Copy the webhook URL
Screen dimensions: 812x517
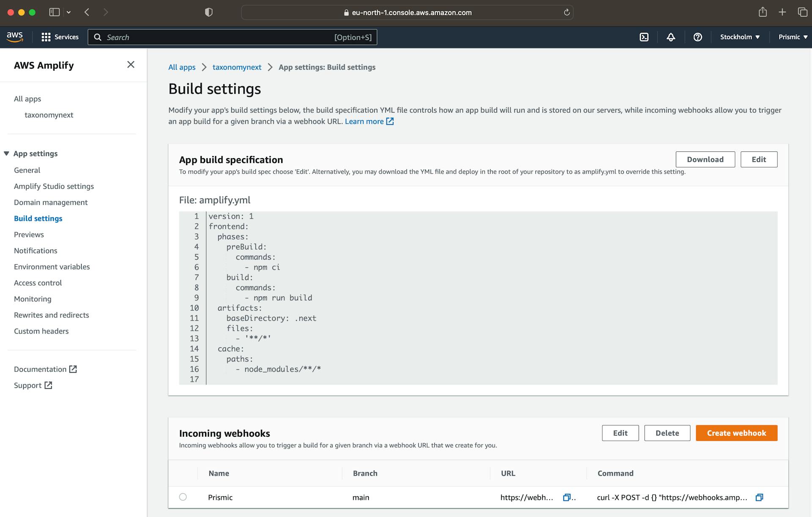point(567,498)
